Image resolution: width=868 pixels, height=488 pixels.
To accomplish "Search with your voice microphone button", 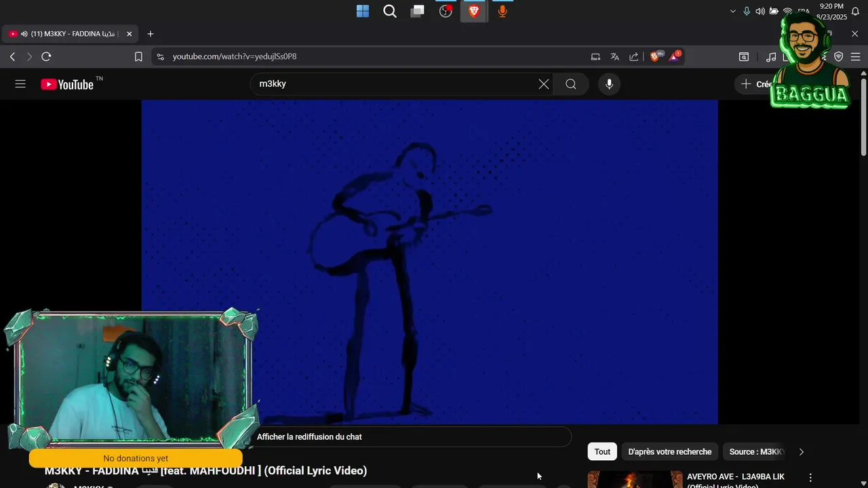I will click(x=609, y=84).
